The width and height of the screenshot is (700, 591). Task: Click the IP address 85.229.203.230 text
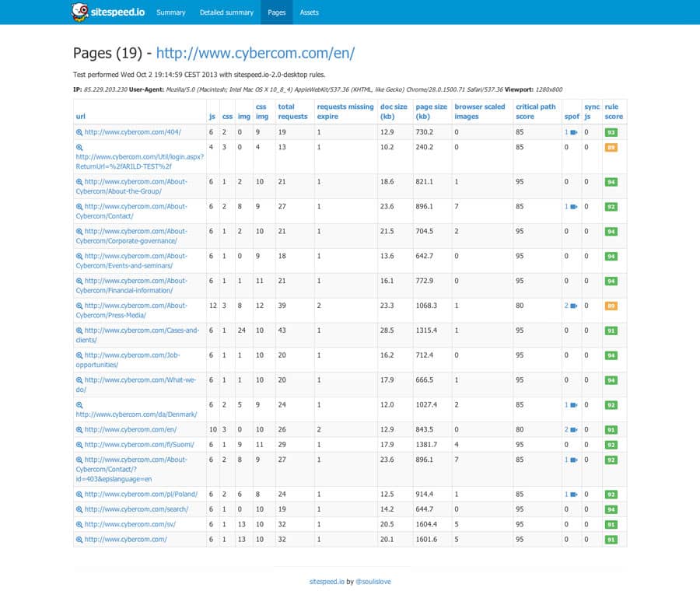[105, 89]
